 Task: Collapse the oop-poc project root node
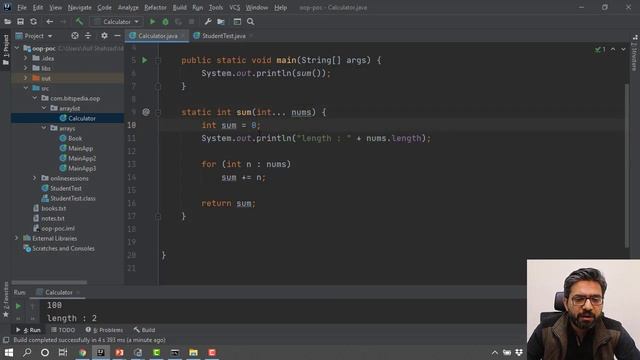pos(17,48)
